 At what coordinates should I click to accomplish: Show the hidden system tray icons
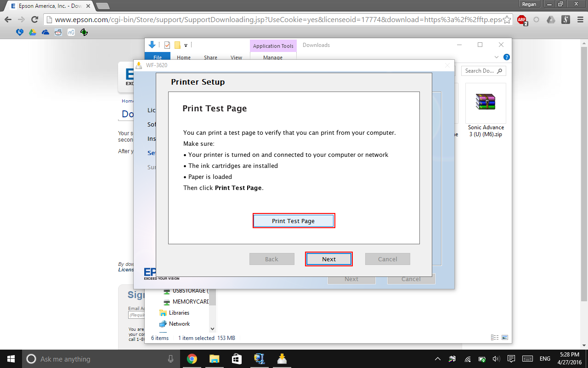(438, 359)
